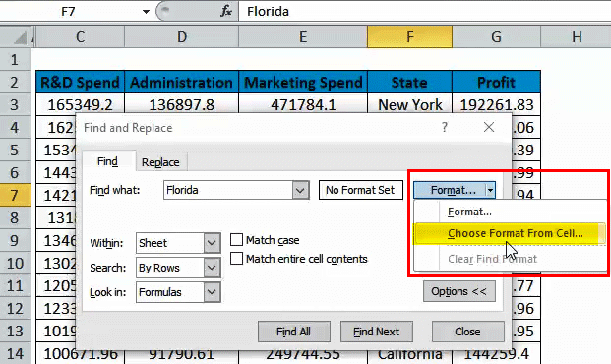Select column C header
Screen dimensions: 611x364
tap(80, 37)
